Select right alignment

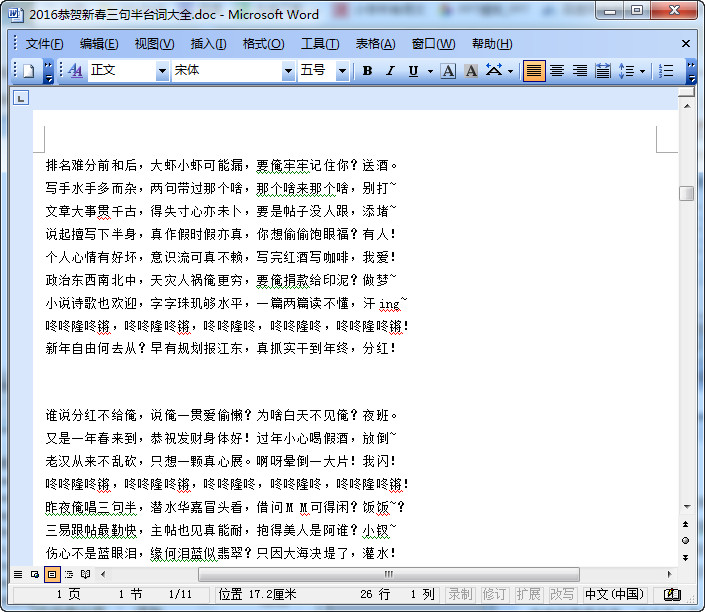coord(580,71)
